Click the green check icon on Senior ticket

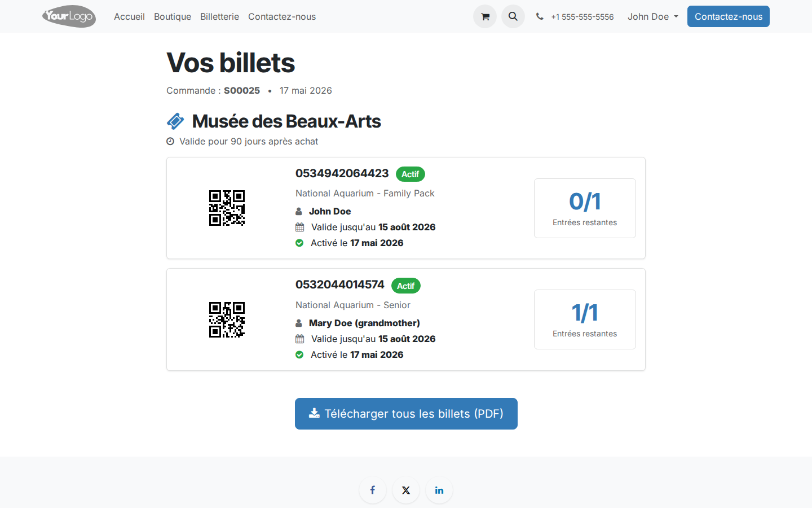click(x=299, y=355)
